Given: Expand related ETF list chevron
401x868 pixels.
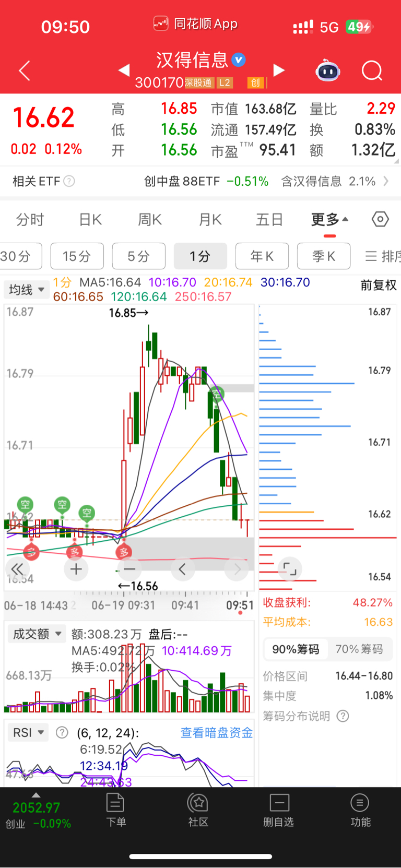Looking at the screenshot, I should [386, 181].
